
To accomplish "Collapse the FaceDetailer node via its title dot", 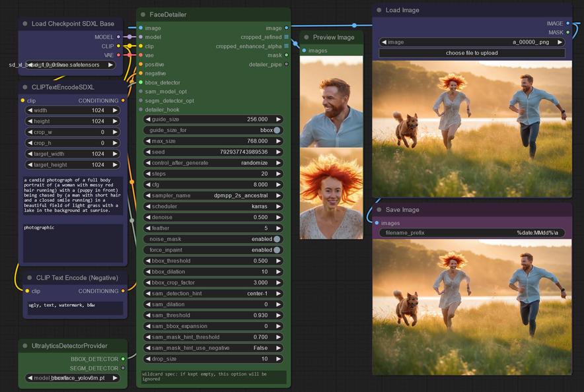I will coord(143,15).
